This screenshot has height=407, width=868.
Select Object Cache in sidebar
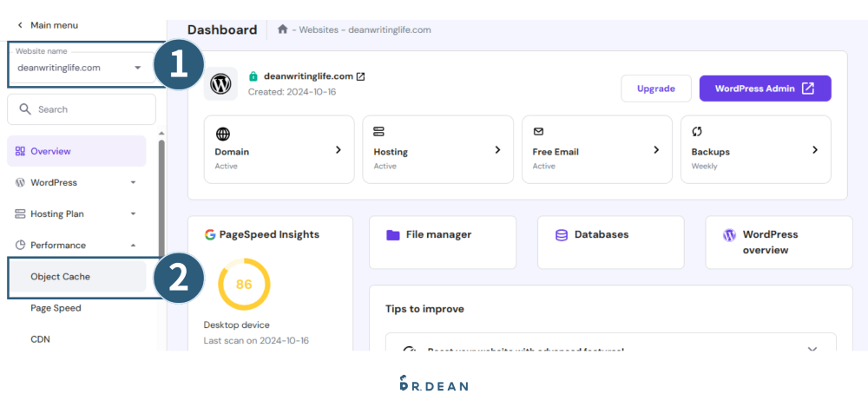(61, 277)
